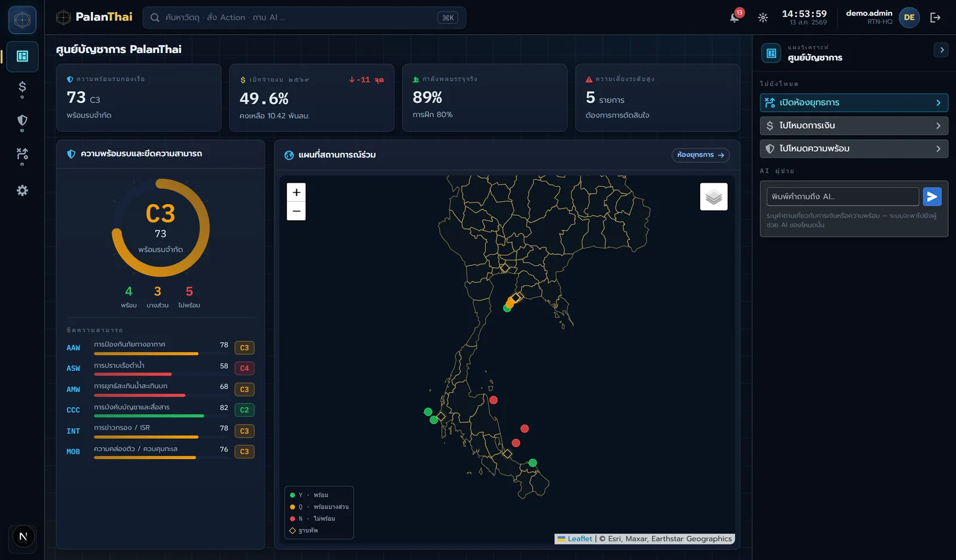The height and width of the screenshot is (560, 956).
Task: Select the AAW capability row
Action: pyautogui.click(x=160, y=347)
